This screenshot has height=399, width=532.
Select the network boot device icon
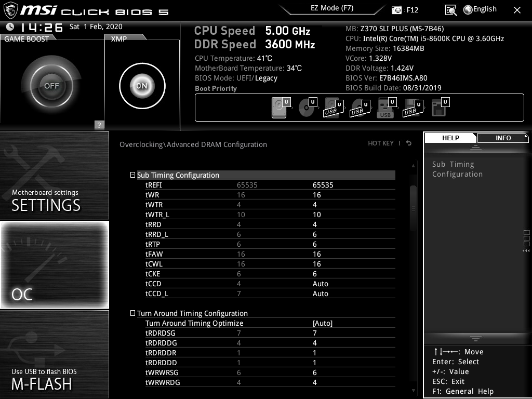[x=440, y=108]
